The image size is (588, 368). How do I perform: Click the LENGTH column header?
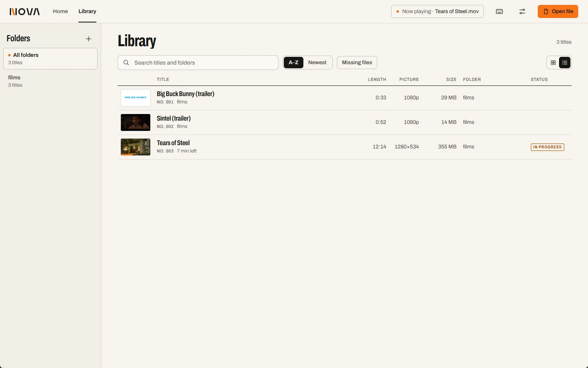tap(377, 79)
